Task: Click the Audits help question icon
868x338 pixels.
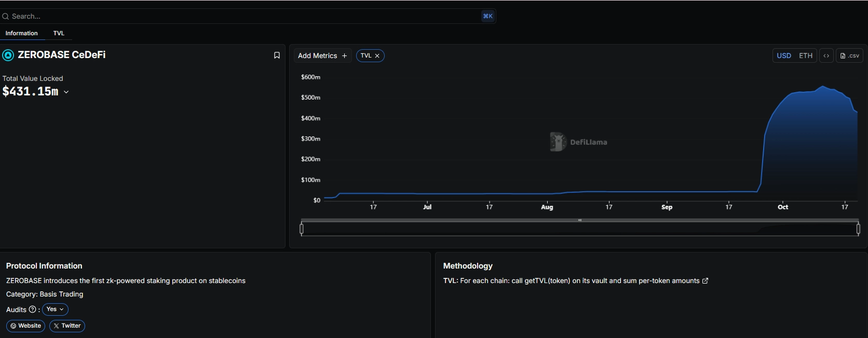Action: pyautogui.click(x=33, y=309)
